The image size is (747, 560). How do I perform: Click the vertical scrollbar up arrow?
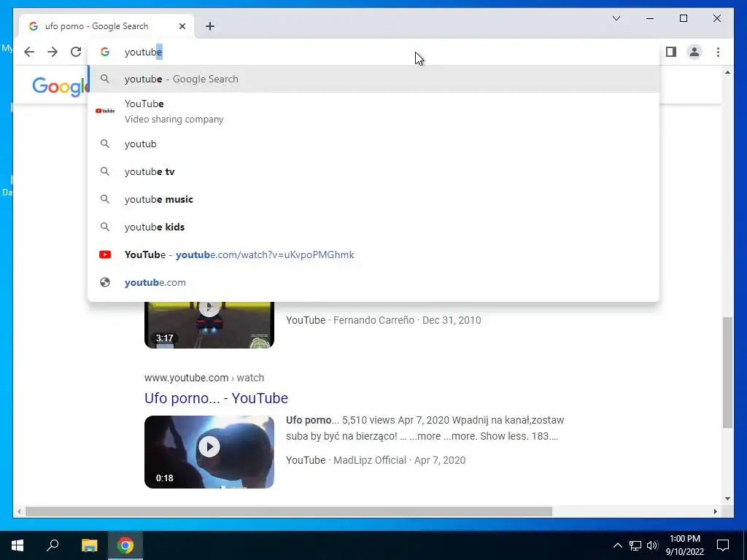pyautogui.click(x=727, y=72)
